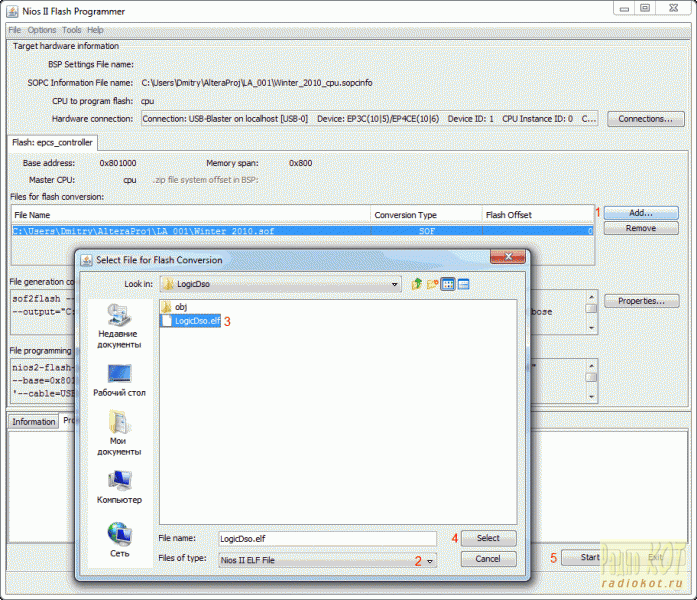697x600 pixels.
Task: Select LogicDso.elf file
Action: (191, 321)
